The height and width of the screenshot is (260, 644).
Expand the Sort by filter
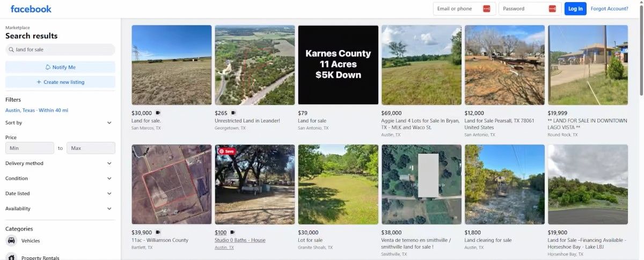pos(109,122)
